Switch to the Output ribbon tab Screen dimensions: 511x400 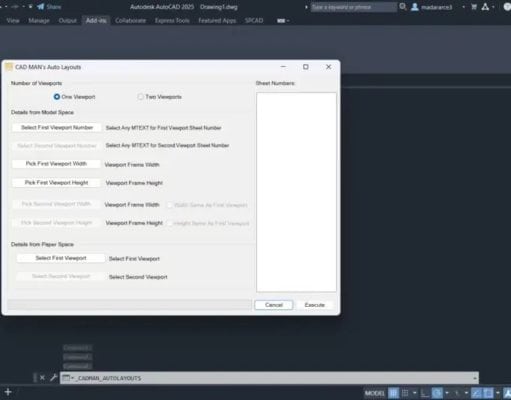[68, 21]
